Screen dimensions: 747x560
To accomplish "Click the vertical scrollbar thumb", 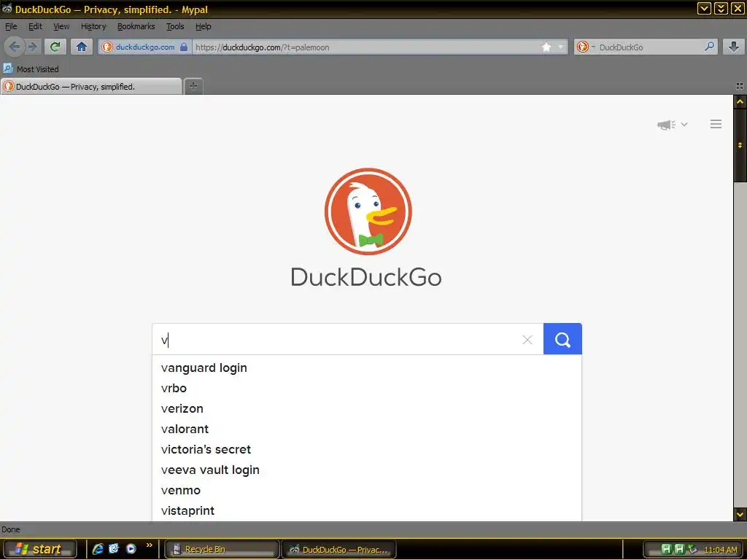I will (740, 145).
